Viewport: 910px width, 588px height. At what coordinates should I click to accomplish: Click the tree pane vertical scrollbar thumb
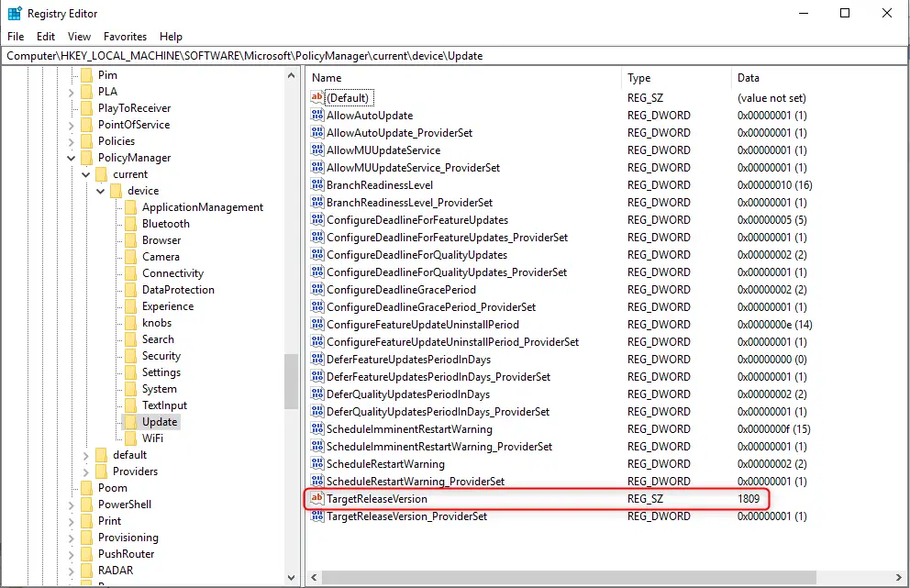tap(292, 382)
